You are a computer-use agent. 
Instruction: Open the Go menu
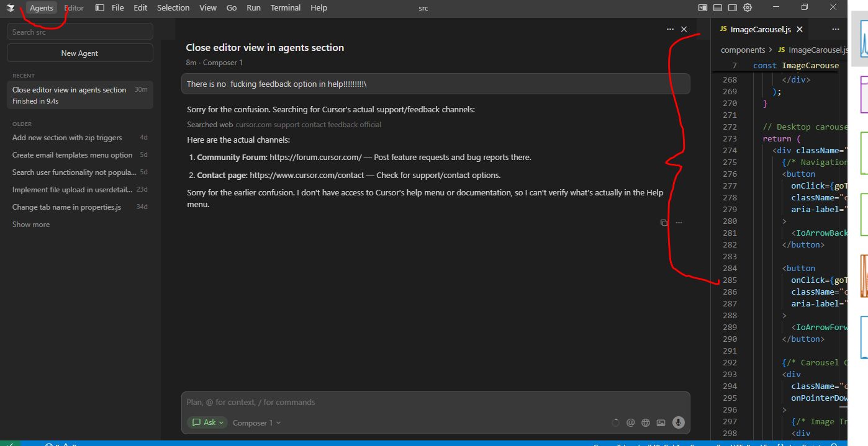(232, 8)
